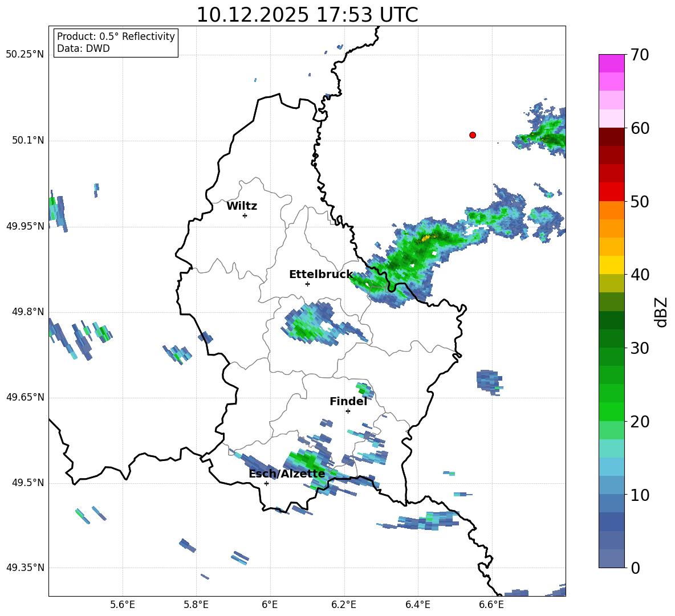
Task: Click the 40 tick label on colorbar
Action: point(640,275)
